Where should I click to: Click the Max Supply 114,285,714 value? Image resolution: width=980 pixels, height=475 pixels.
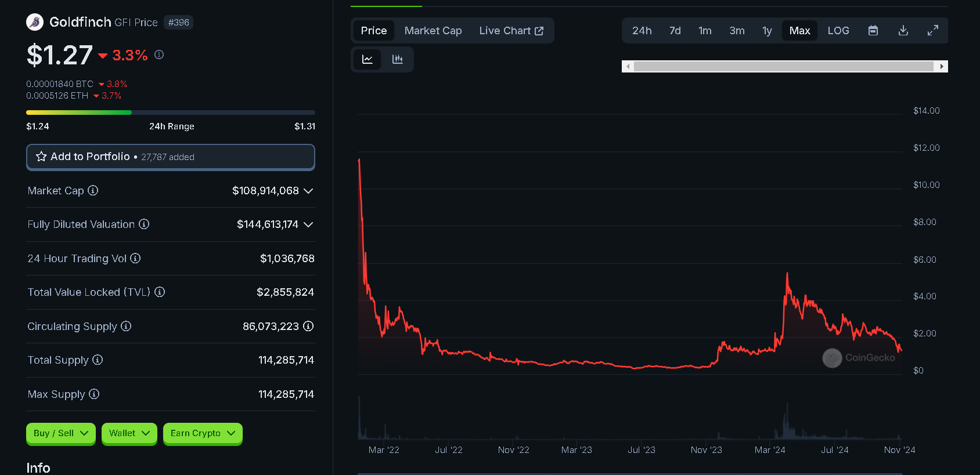[286, 394]
